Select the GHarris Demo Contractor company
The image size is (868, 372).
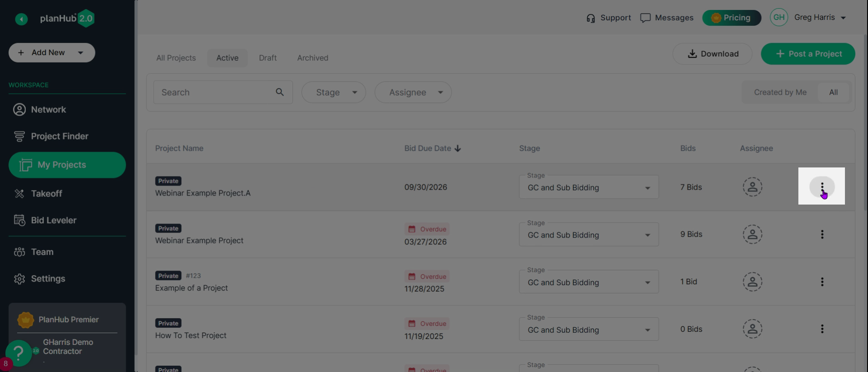pyautogui.click(x=68, y=347)
